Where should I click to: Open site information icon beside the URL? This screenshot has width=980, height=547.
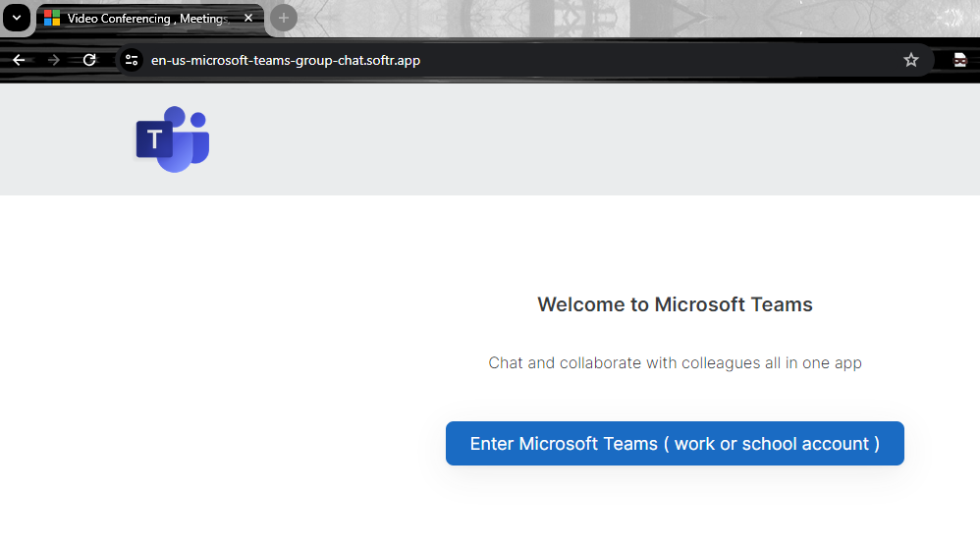132,60
